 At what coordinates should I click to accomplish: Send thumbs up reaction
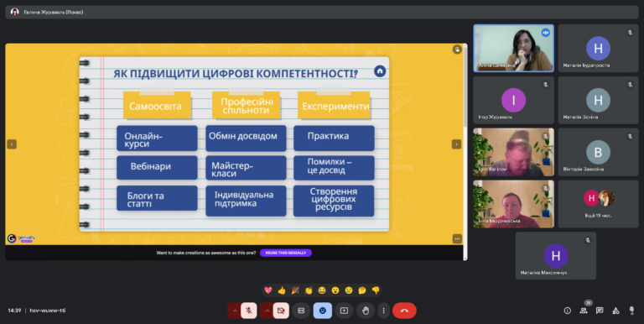click(x=282, y=290)
